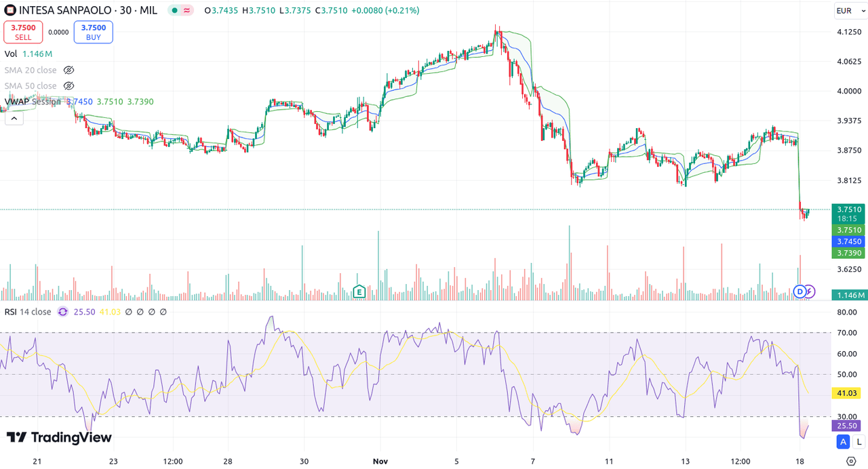The width and height of the screenshot is (868, 469).
Task: Click the +0.0080 (+0.21%) change value
Action: pyautogui.click(x=385, y=10)
